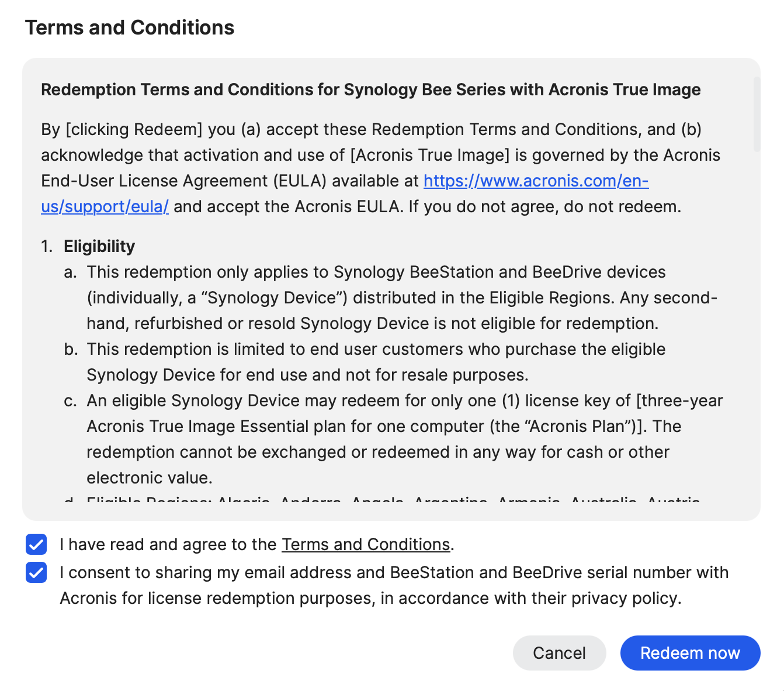Click the "1." list number before Eligibility
The height and width of the screenshot is (691, 784).
coord(47,246)
